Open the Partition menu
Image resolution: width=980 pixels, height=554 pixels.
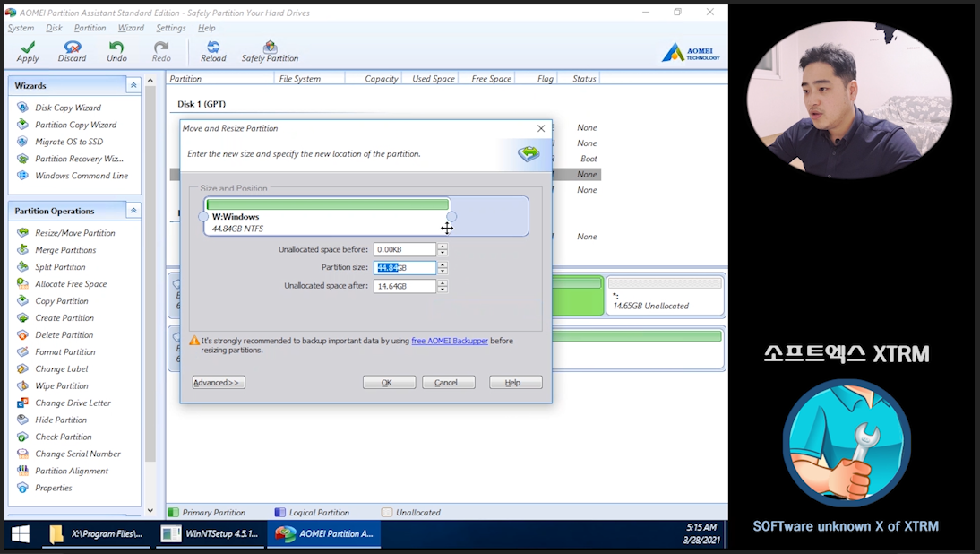coord(90,28)
